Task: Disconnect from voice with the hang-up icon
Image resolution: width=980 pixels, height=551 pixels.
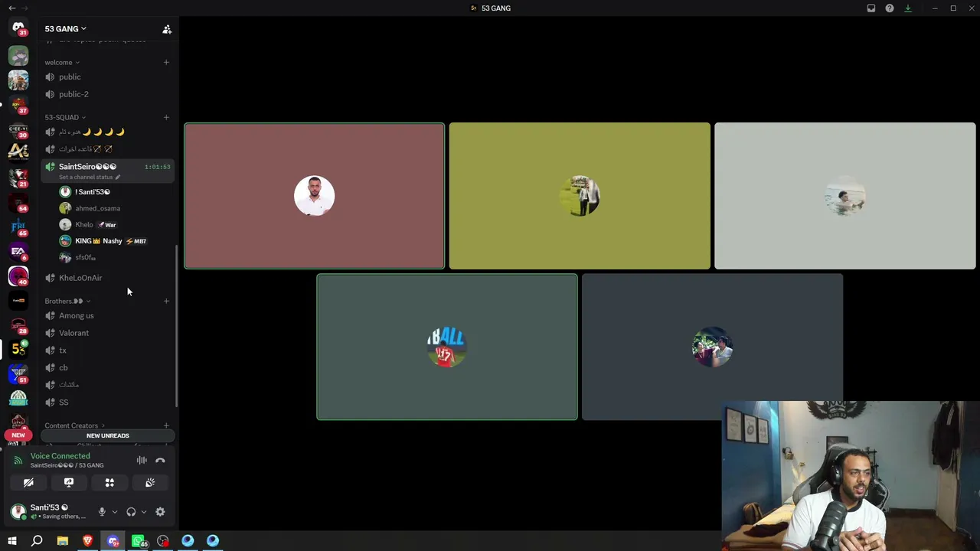Action: tap(160, 461)
